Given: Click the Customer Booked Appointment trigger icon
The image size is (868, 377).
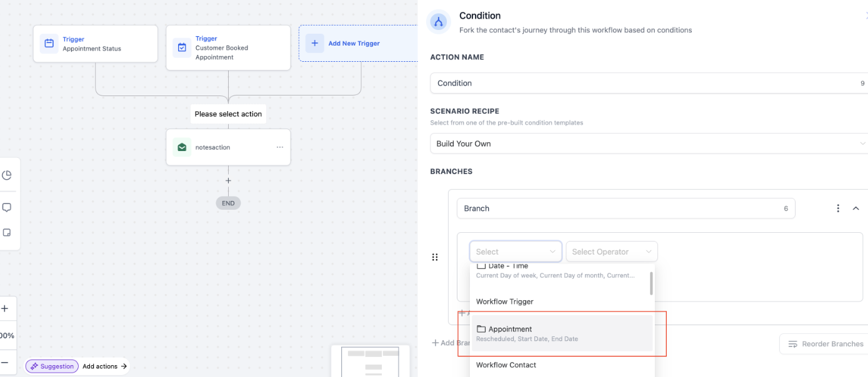Looking at the screenshot, I should (x=182, y=47).
